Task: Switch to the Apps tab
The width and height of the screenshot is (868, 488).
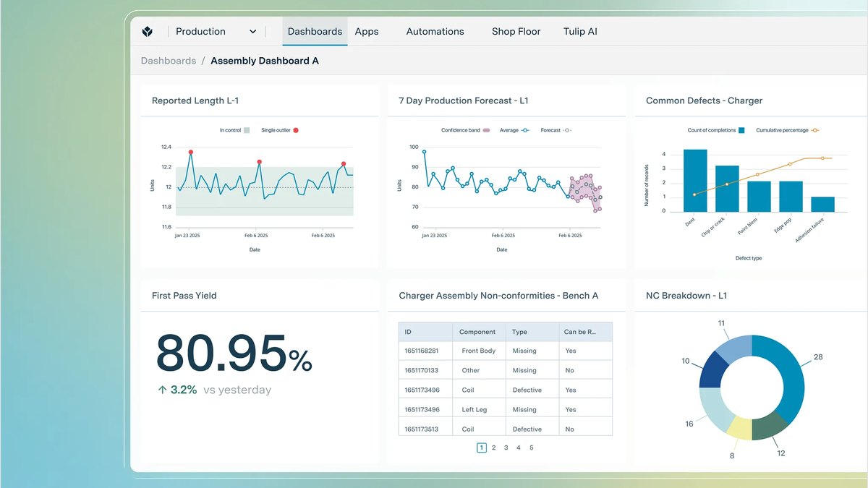Action: [367, 32]
